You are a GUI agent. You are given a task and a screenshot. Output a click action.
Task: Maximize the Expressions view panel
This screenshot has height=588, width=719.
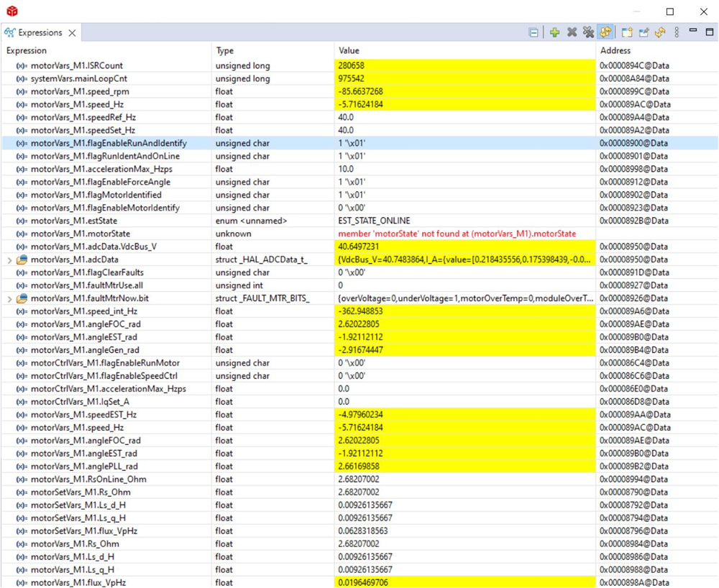[710, 32]
